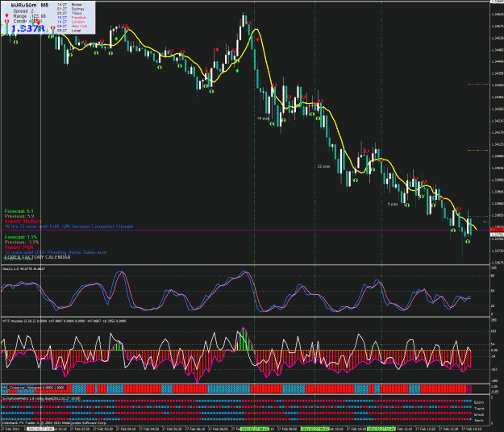The width and height of the screenshot is (504, 432).
Task: Click the Pending Home Sales countdown text
Action: point(56,252)
